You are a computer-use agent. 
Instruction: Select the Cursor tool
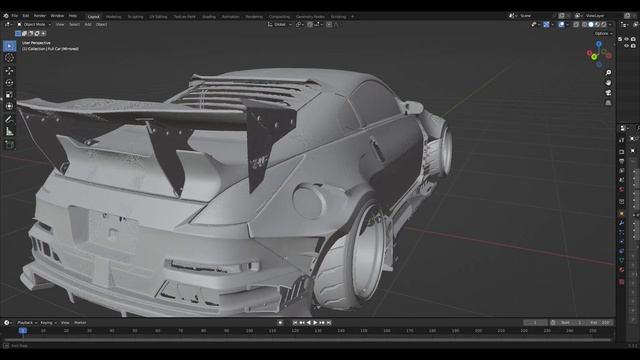point(9,58)
